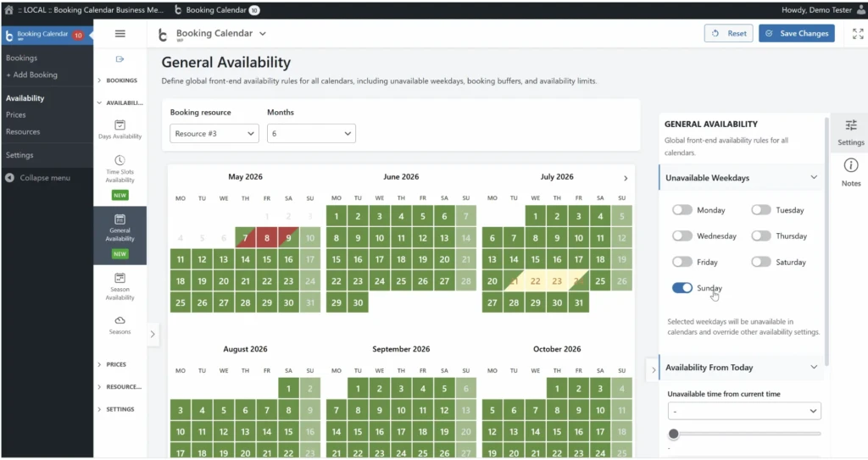Select May 8 2026 in calendar

point(267,237)
